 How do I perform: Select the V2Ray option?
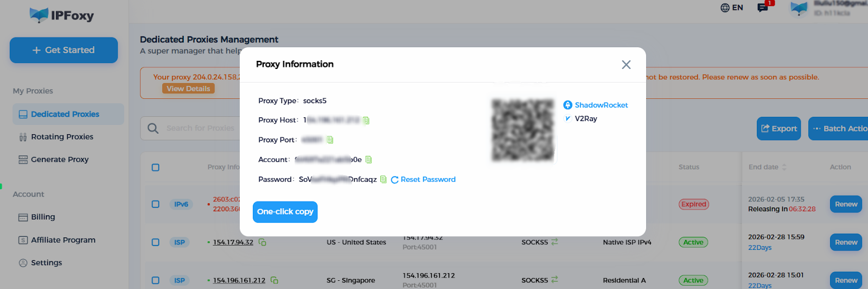click(x=581, y=118)
